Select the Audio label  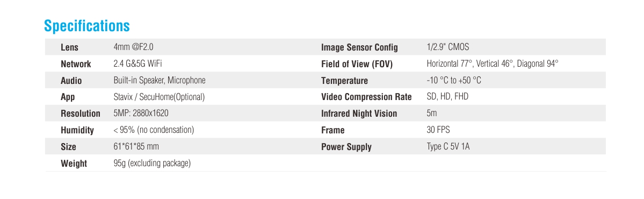(x=71, y=81)
